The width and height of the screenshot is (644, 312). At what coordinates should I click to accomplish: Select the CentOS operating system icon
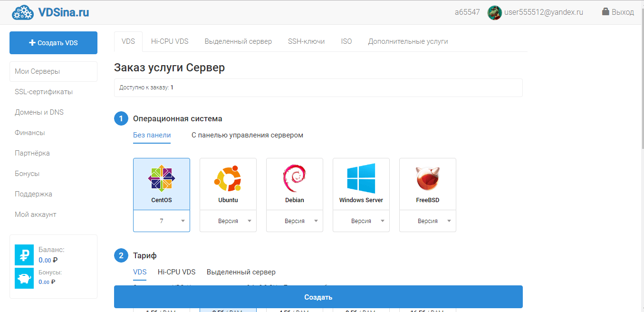click(x=162, y=178)
